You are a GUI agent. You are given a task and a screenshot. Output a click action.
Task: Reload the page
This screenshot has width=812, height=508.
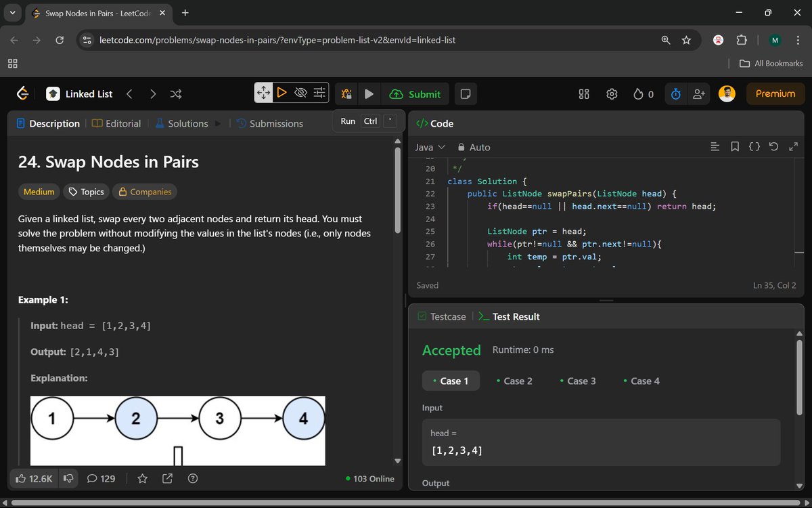pyautogui.click(x=60, y=40)
